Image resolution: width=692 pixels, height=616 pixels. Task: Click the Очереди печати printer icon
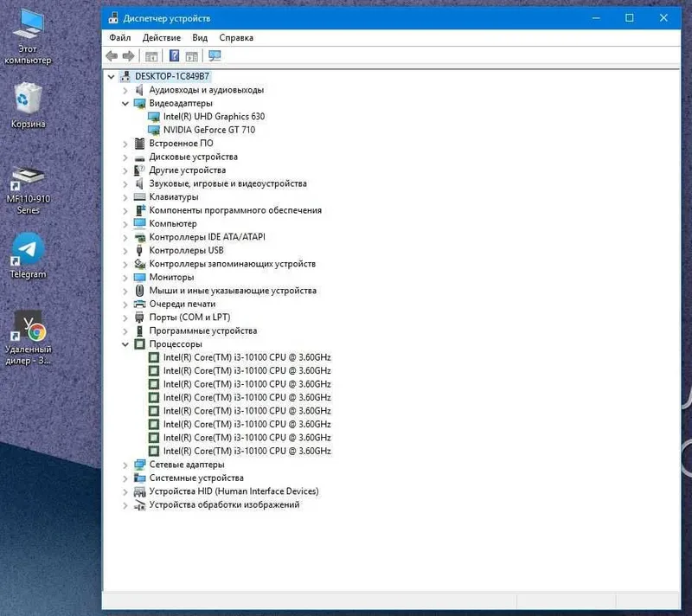point(139,304)
